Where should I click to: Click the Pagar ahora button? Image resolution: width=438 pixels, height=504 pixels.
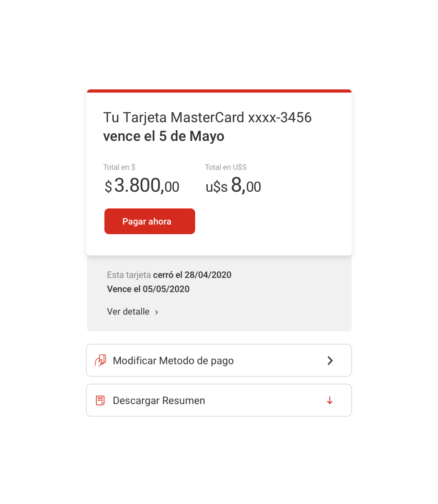tap(149, 221)
